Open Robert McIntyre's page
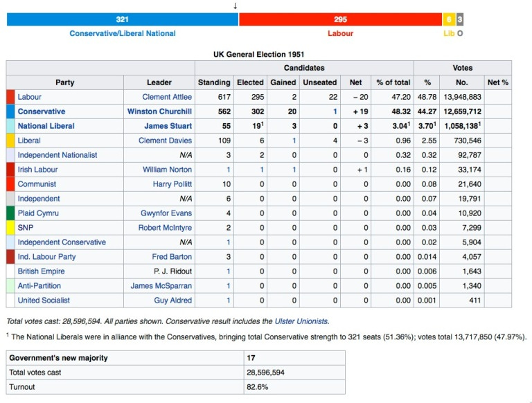Screen dimensions: 532x403 pyautogui.click(x=165, y=228)
